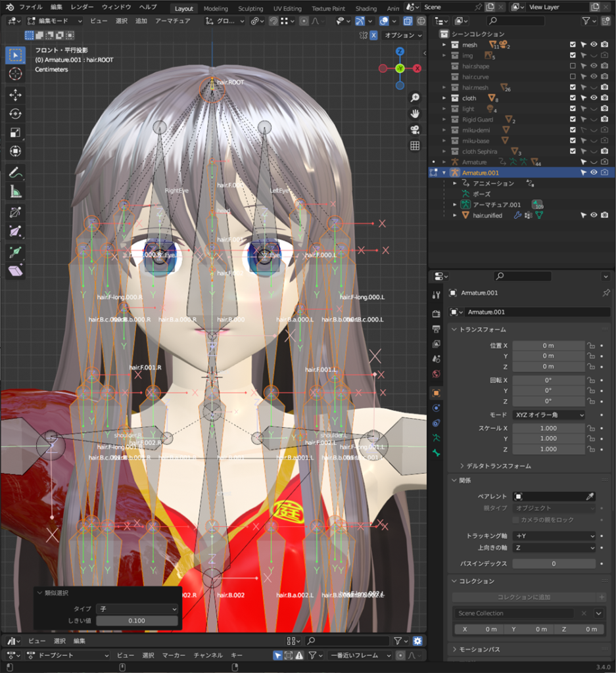This screenshot has height=673, width=616.
Task: Hide the cloth collection with eye icon
Action: (x=594, y=98)
